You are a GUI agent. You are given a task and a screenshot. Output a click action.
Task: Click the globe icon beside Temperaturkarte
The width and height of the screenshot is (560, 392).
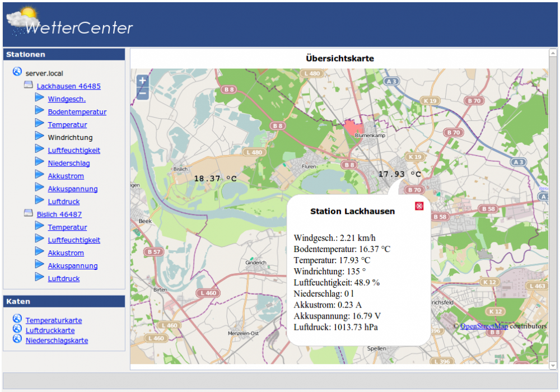click(17, 319)
